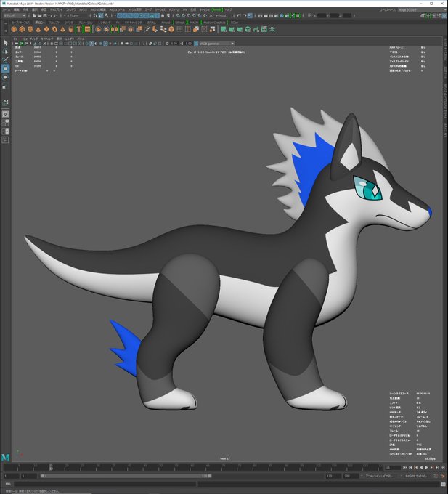This screenshot has width=448, height=494.
Task: Play animation backwards
Action: [421, 468]
